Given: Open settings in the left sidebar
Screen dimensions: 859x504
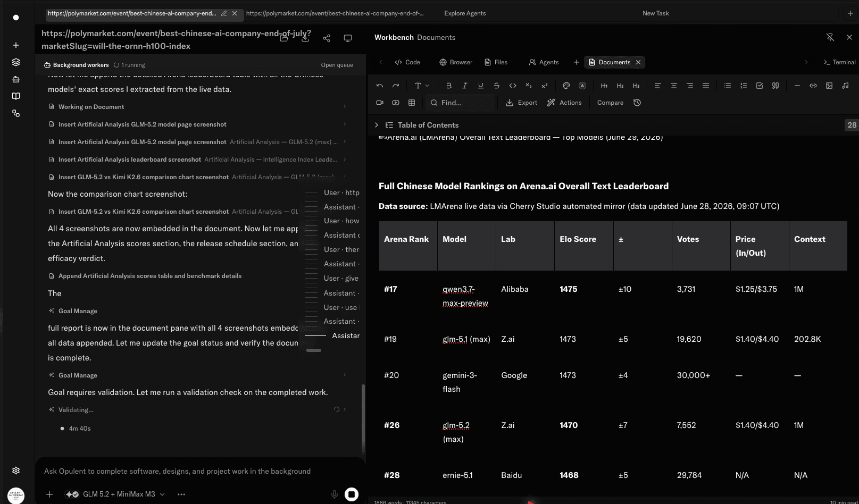Looking at the screenshot, I should point(16,471).
